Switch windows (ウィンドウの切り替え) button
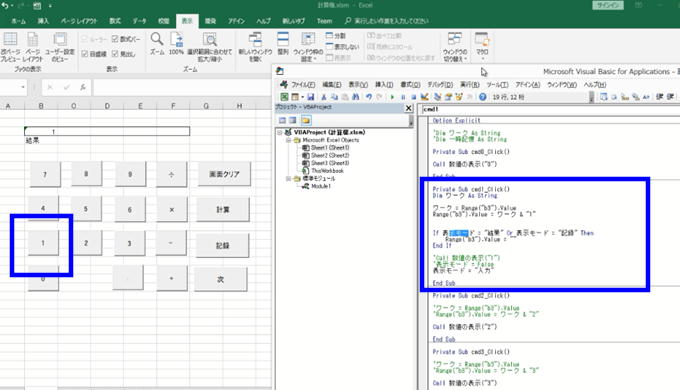The image size is (680, 390). [455, 46]
